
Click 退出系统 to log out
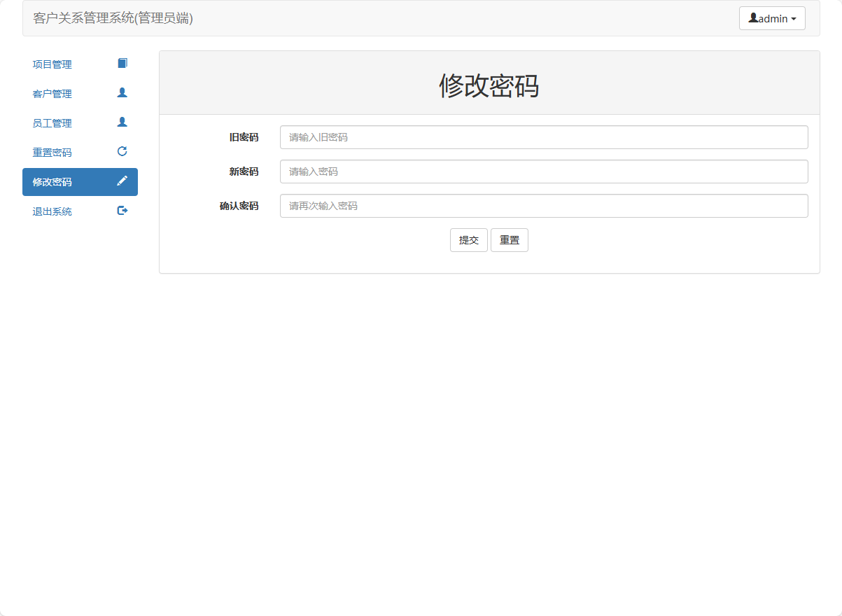[51, 211]
